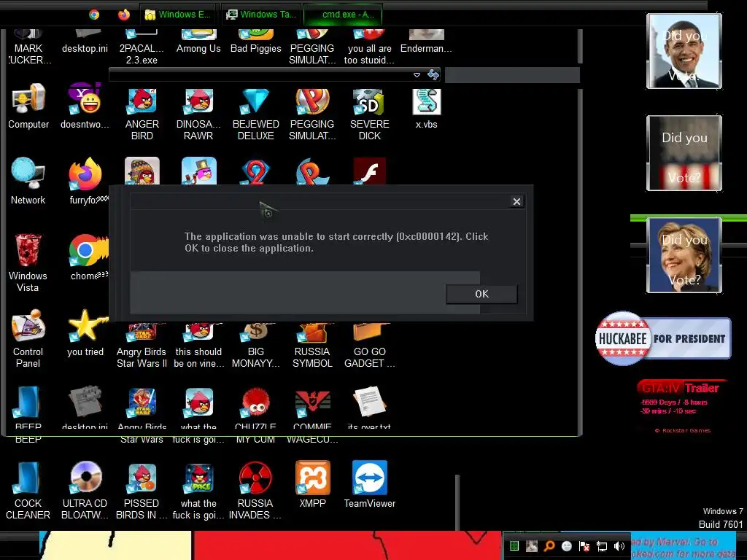Open the RUSSIA INVADES radiation icon
This screenshot has width=747, height=560.
click(255, 491)
